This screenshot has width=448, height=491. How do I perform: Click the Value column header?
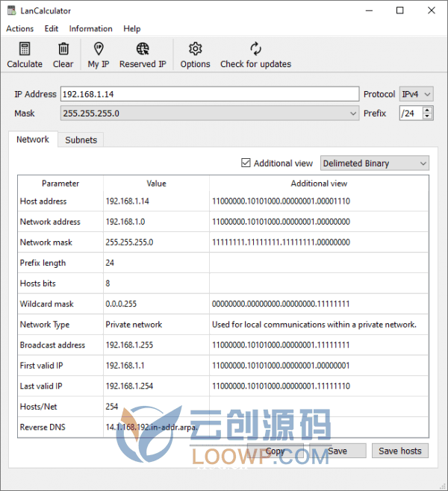click(156, 184)
